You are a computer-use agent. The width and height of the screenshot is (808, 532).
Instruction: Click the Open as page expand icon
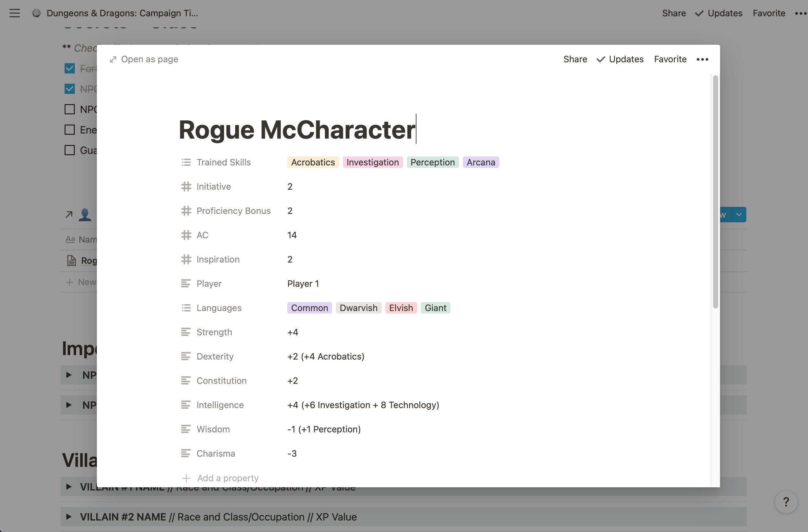point(113,59)
